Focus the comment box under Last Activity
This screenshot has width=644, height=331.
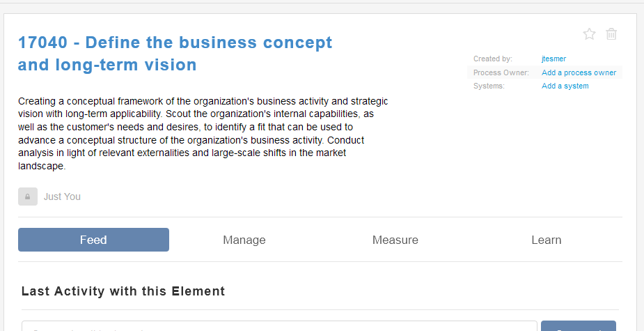[279, 326]
